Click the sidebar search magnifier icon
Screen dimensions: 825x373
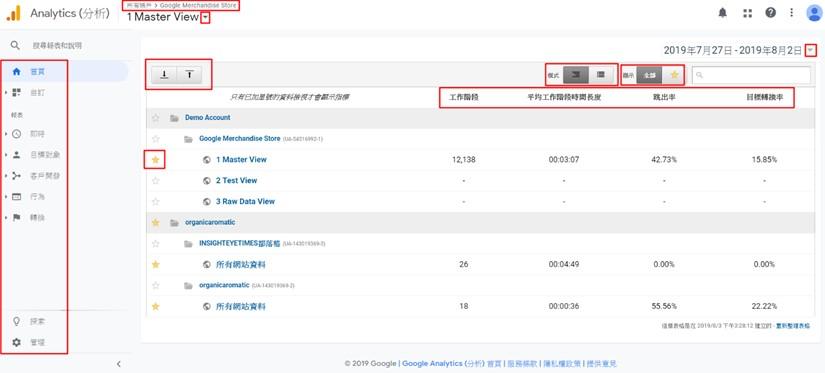15,45
